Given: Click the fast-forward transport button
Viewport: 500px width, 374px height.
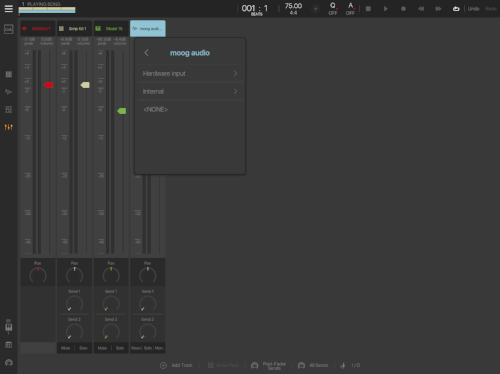Looking at the screenshot, I should [438, 9].
